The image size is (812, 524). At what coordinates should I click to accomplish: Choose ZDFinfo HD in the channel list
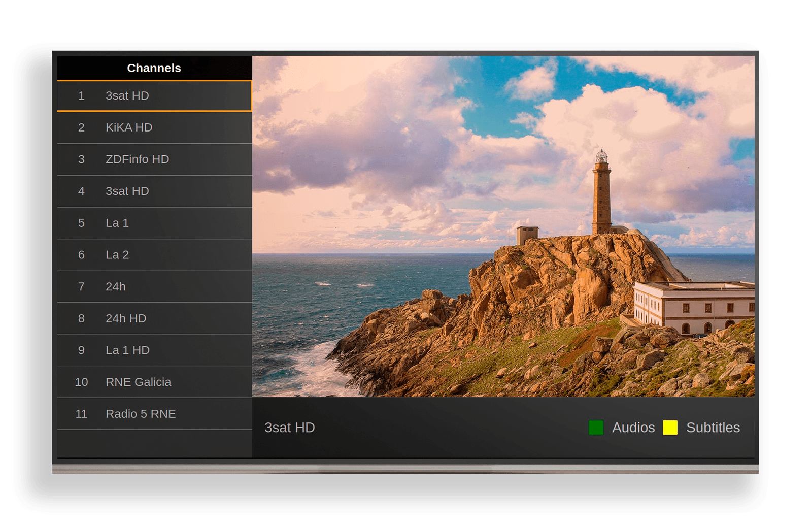click(x=154, y=159)
